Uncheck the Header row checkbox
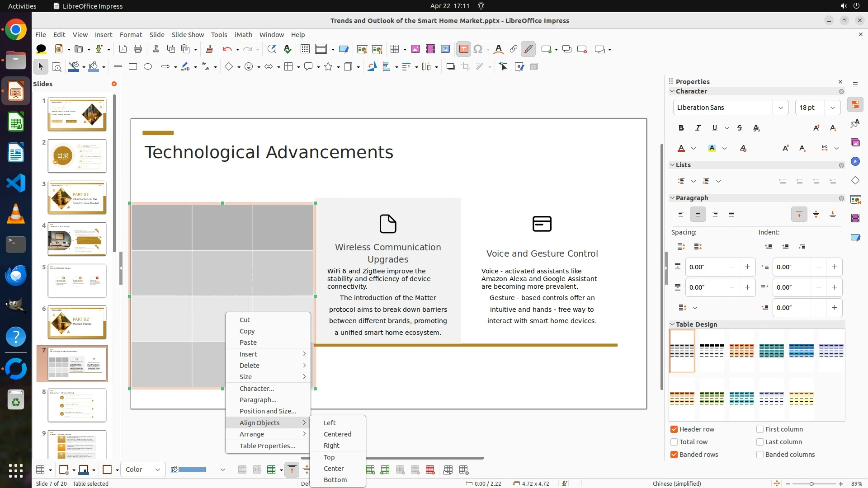868x488 pixels. point(674,429)
